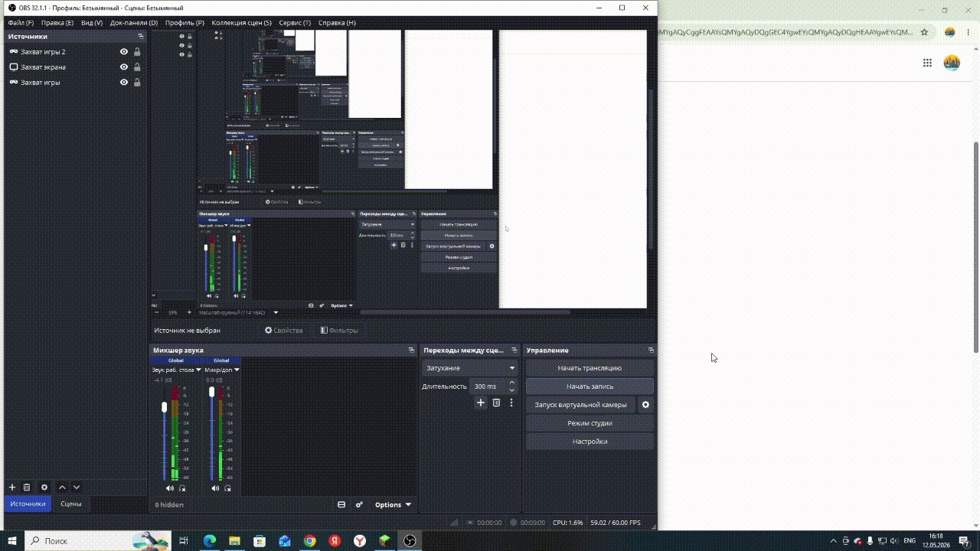
Task: Add a scene transition with the plus icon
Action: click(481, 403)
